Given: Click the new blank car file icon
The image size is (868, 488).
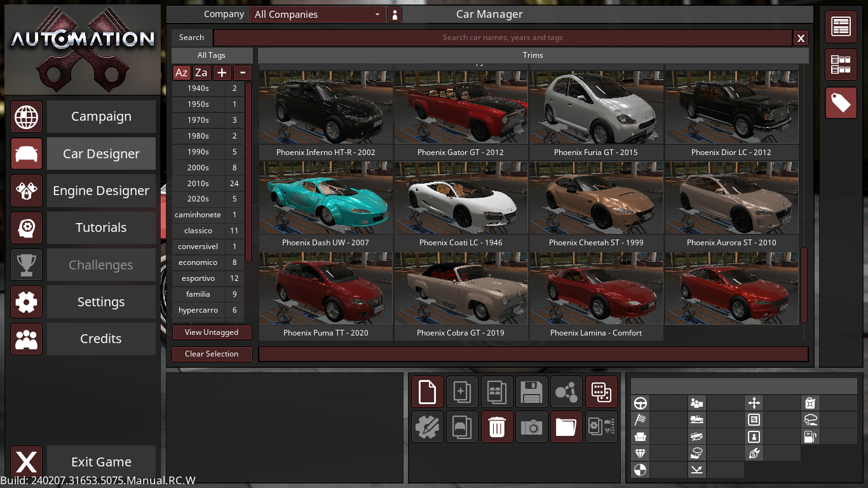Looking at the screenshot, I should (427, 392).
